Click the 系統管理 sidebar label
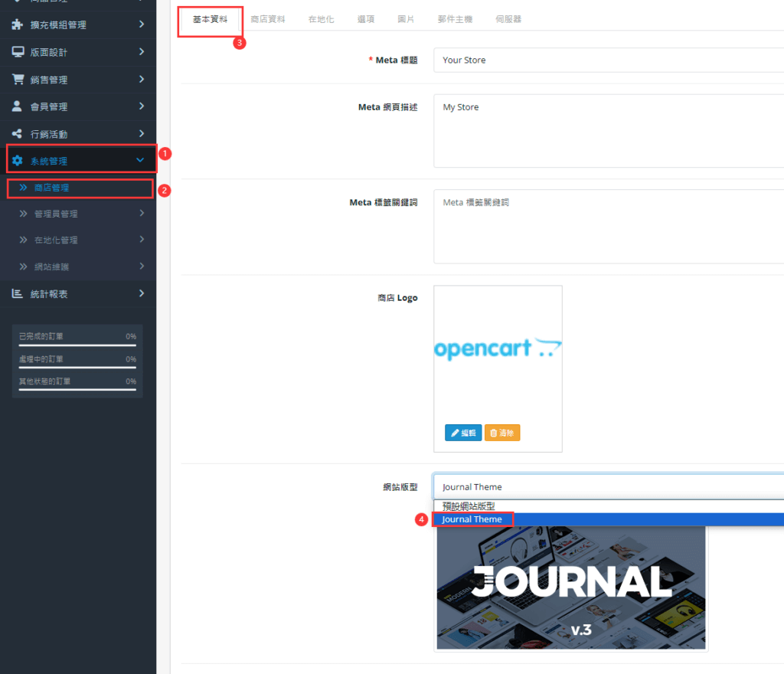This screenshot has height=674, width=784. pyautogui.click(x=48, y=161)
